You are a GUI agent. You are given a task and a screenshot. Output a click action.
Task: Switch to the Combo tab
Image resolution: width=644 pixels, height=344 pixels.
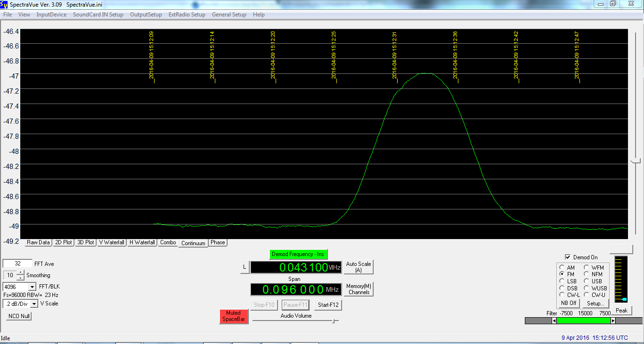tap(168, 242)
